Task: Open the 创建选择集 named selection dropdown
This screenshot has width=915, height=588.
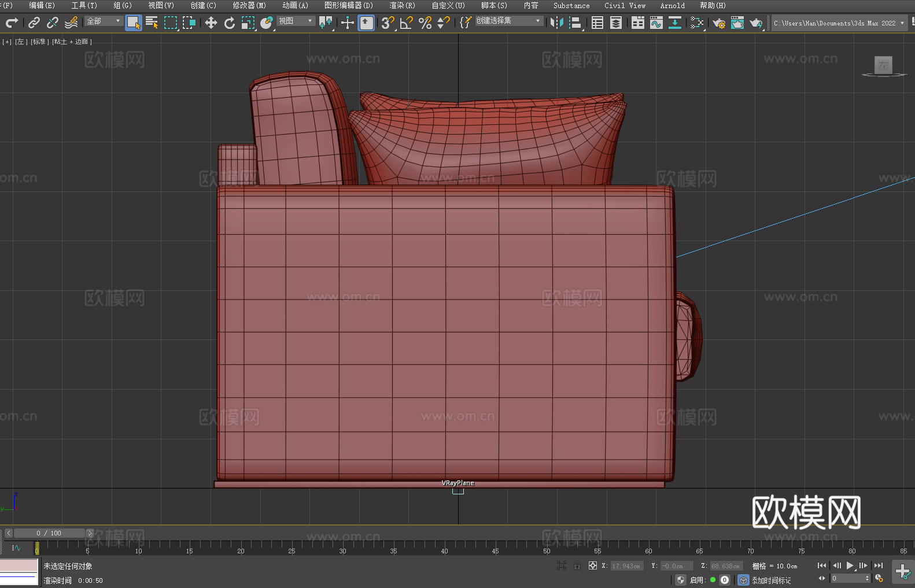Action: click(x=509, y=21)
